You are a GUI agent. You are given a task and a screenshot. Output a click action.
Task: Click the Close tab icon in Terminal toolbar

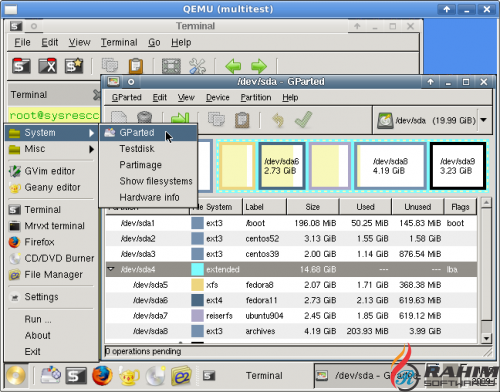coord(47,66)
